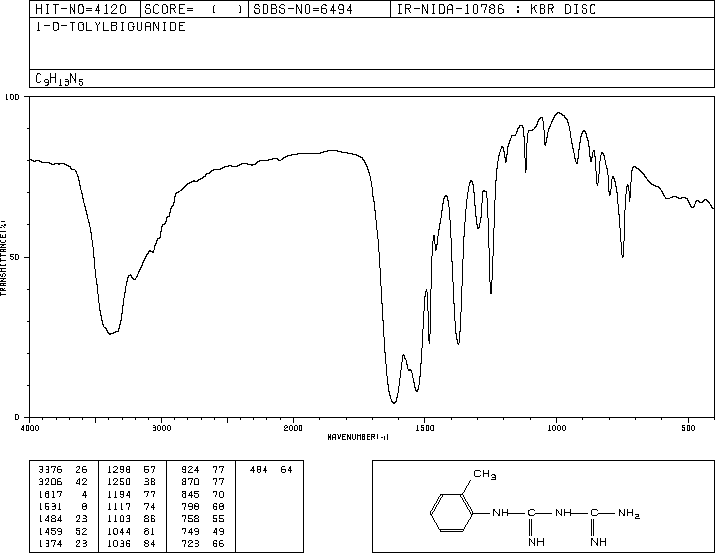
Task: Select peak table entry 798
Action: (x=203, y=506)
